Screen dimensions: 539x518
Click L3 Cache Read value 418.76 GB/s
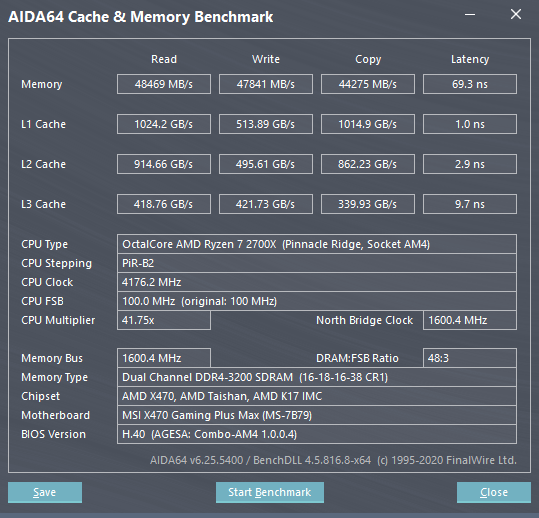(164, 204)
